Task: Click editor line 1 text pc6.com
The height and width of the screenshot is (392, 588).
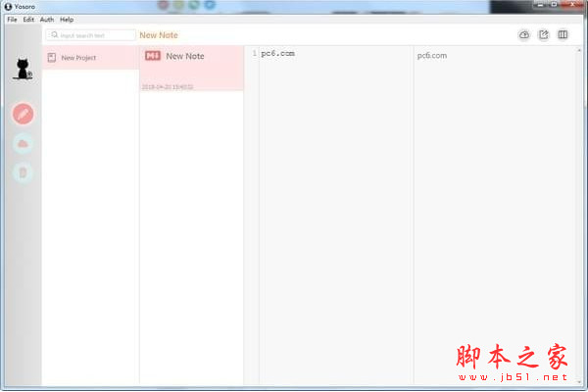Action: [278, 54]
